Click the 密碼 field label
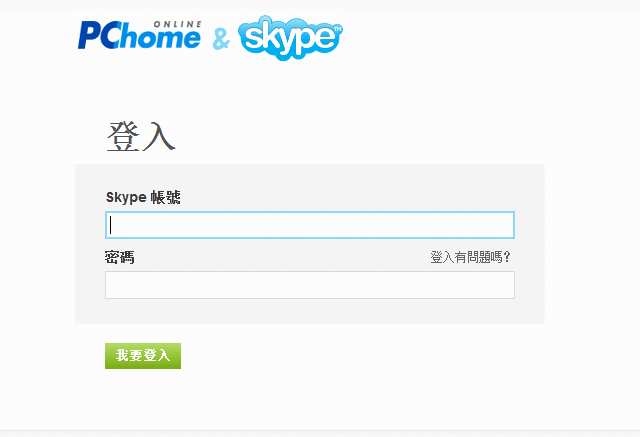640x437 pixels. 119,257
